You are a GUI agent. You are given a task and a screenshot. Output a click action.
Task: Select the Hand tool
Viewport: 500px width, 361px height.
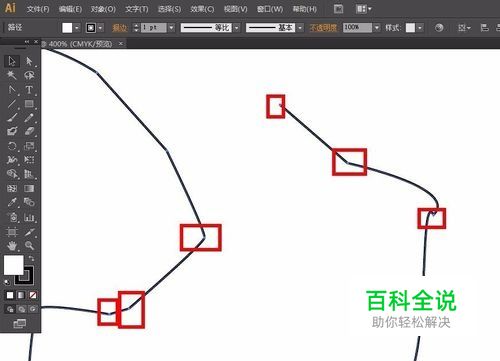pos(12,246)
